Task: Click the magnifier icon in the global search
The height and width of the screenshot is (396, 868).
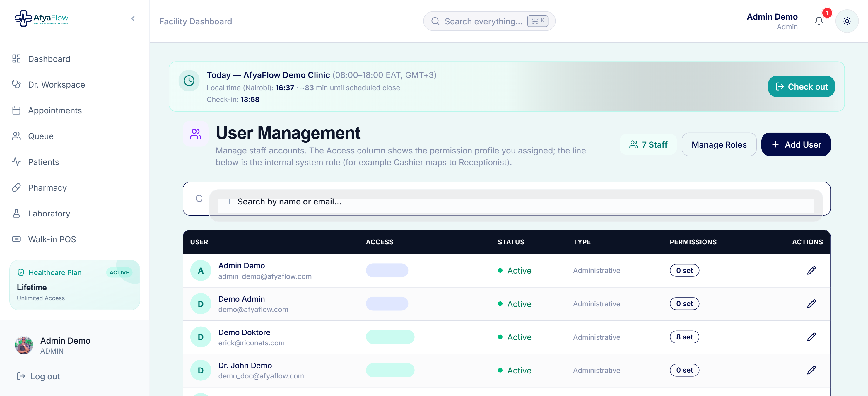Action: tap(435, 21)
